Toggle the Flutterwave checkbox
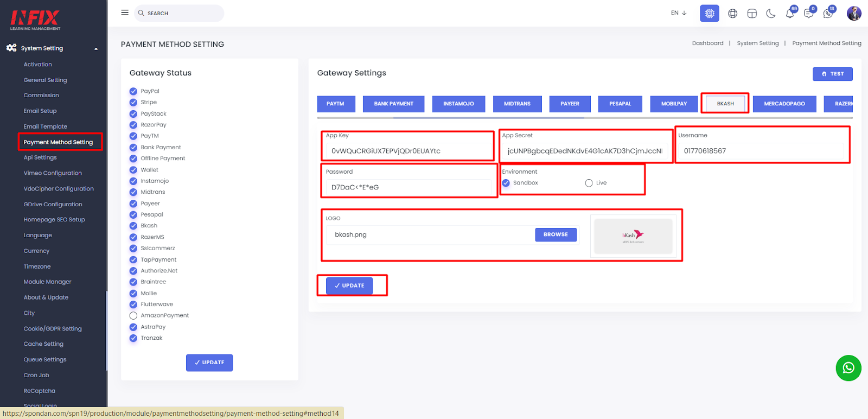Image resolution: width=868 pixels, height=419 pixels. coord(133,304)
